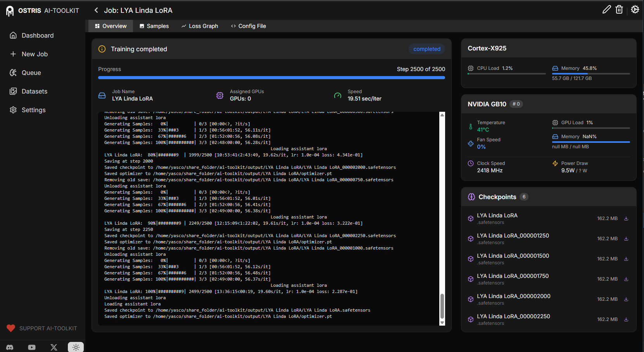This screenshot has width=644, height=352.
Task: Open the Loss Graph view
Action: [x=200, y=26]
